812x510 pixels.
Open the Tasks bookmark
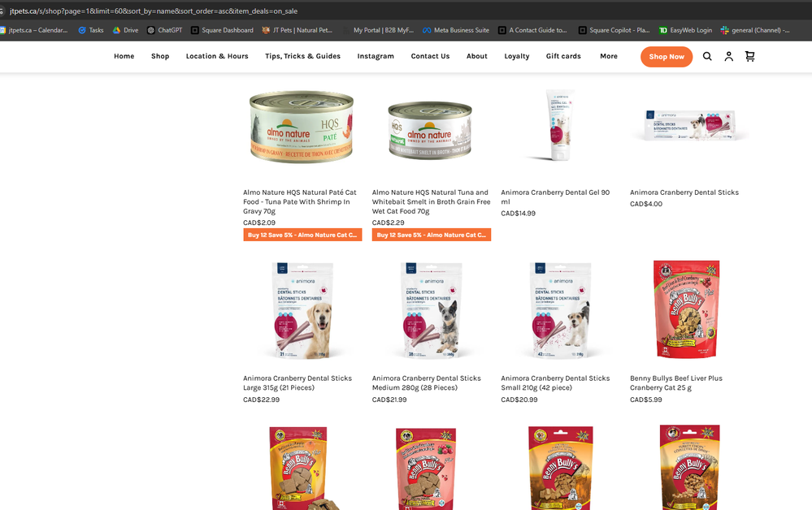pos(90,30)
